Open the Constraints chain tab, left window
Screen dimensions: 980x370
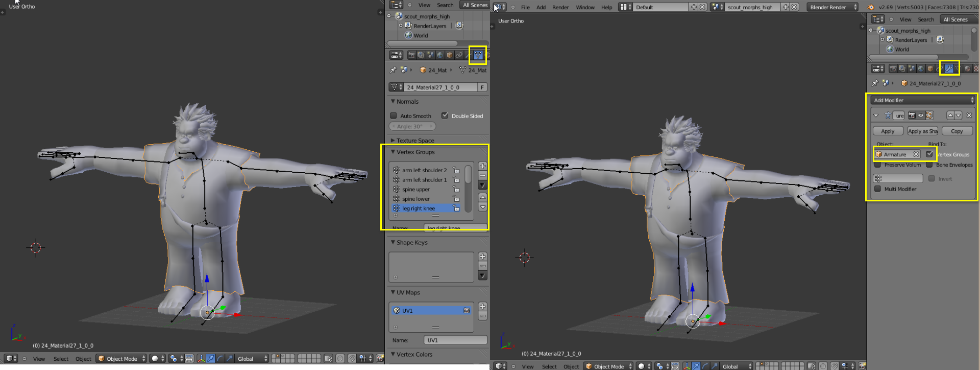pos(459,55)
